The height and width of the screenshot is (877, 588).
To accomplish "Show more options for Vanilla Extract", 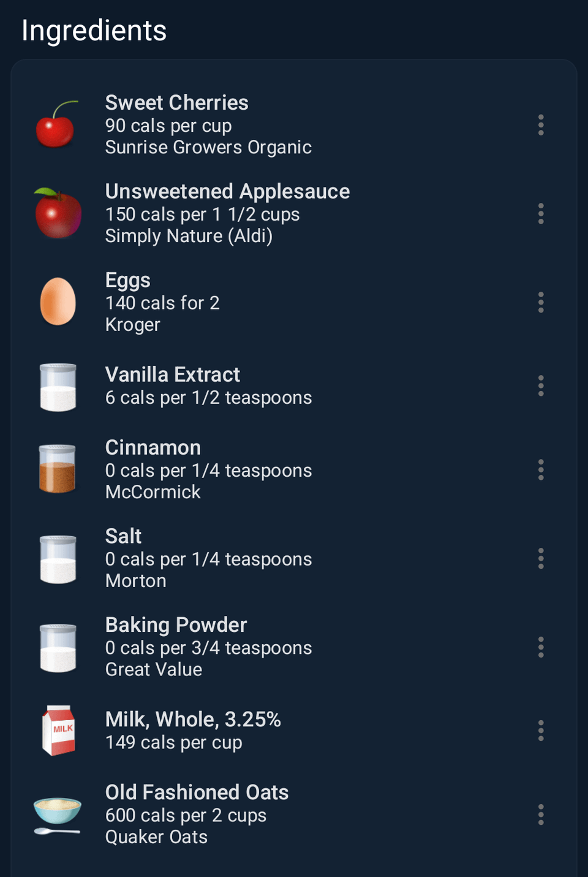I will point(541,386).
